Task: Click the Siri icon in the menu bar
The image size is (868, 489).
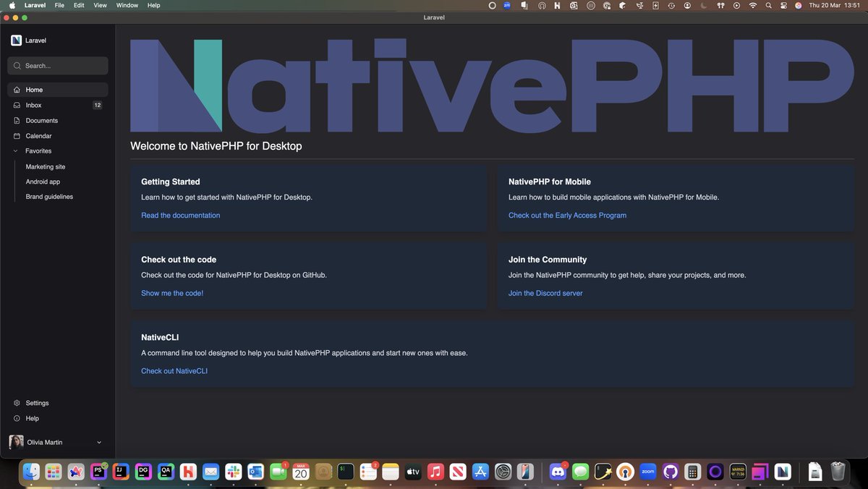Action: 799,5
